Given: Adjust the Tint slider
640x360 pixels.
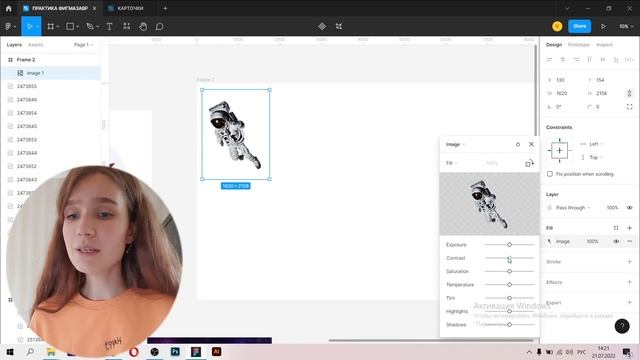Looking at the screenshot, I should 509,298.
